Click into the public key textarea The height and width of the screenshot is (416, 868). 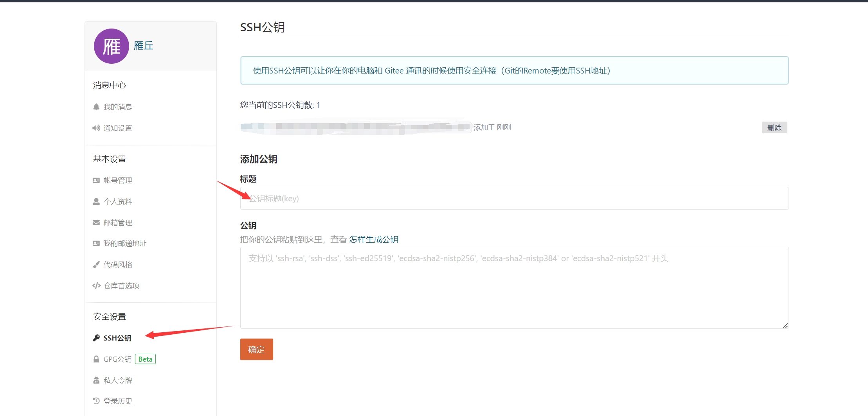514,288
